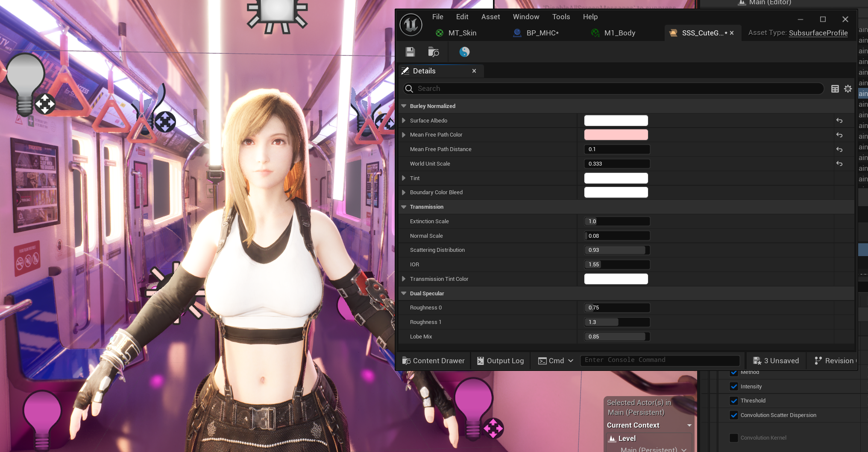Reset Mean Free Path Distance to default
The height and width of the screenshot is (452, 868).
pos(839,149)
